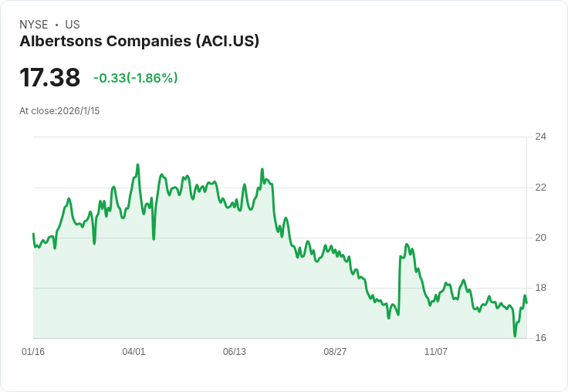Click the 22 price axis label

pos(540,188)
